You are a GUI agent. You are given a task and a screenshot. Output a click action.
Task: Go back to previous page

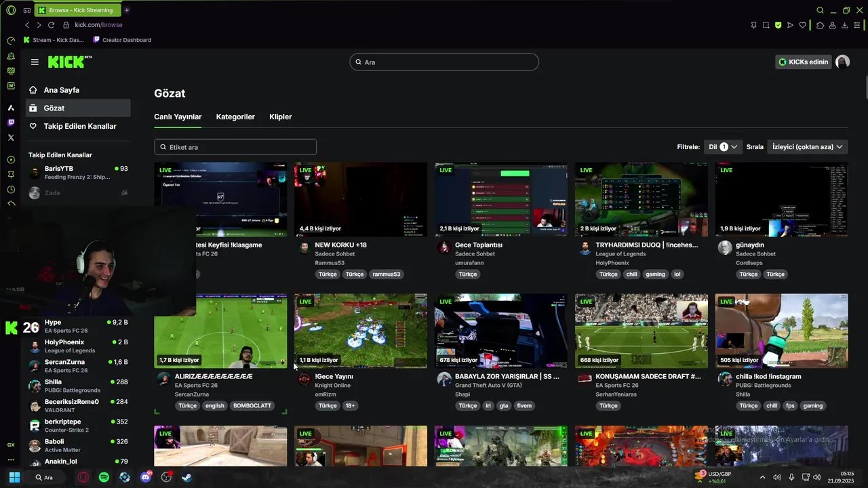27,25
